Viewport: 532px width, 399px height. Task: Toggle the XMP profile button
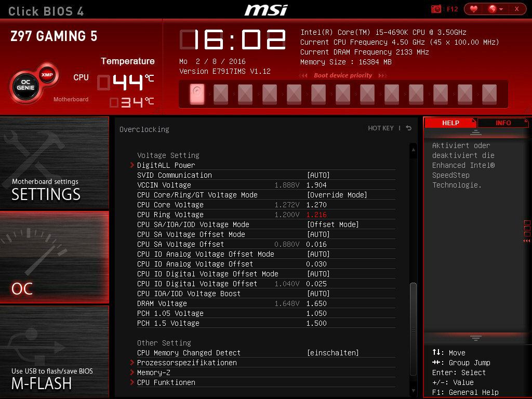47,75
